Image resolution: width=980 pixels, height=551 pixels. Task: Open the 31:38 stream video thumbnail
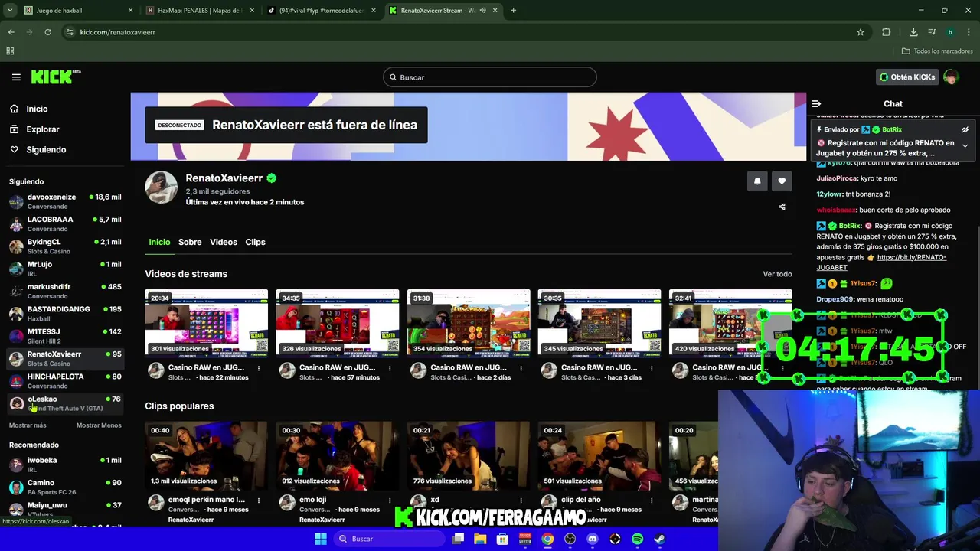click(x=469, y=323)
